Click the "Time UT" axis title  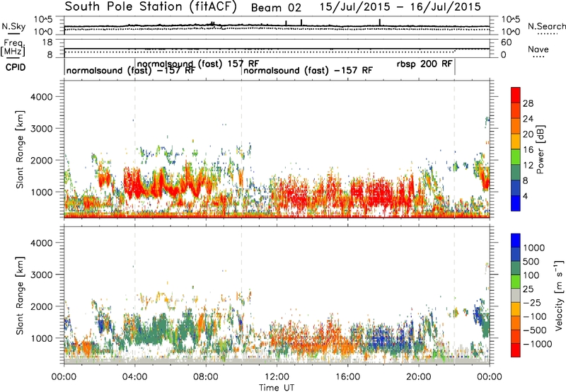277,387
